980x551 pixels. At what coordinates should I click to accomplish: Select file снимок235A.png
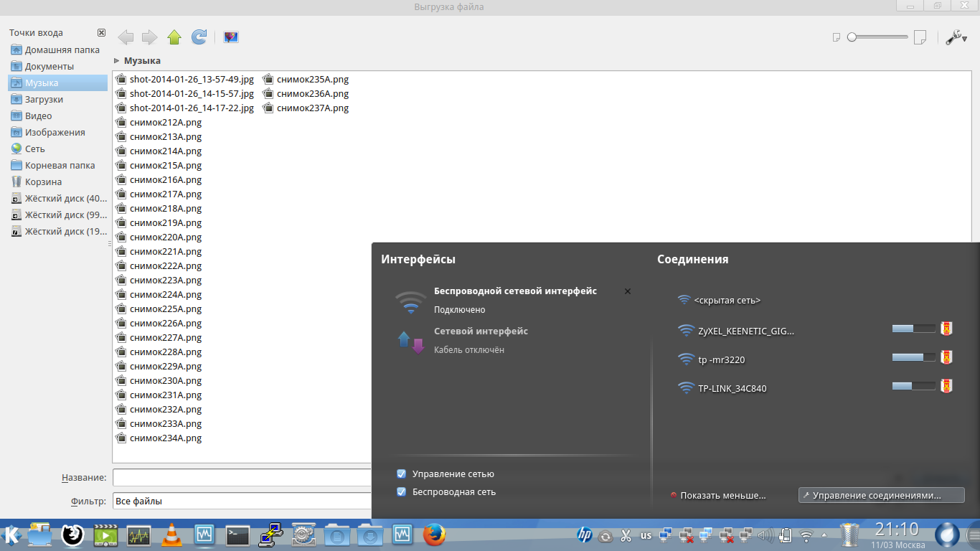[x=306, y=80]
